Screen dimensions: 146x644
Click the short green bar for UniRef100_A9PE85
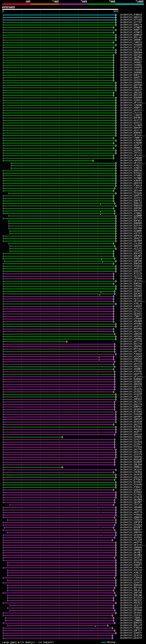(48, 161)
